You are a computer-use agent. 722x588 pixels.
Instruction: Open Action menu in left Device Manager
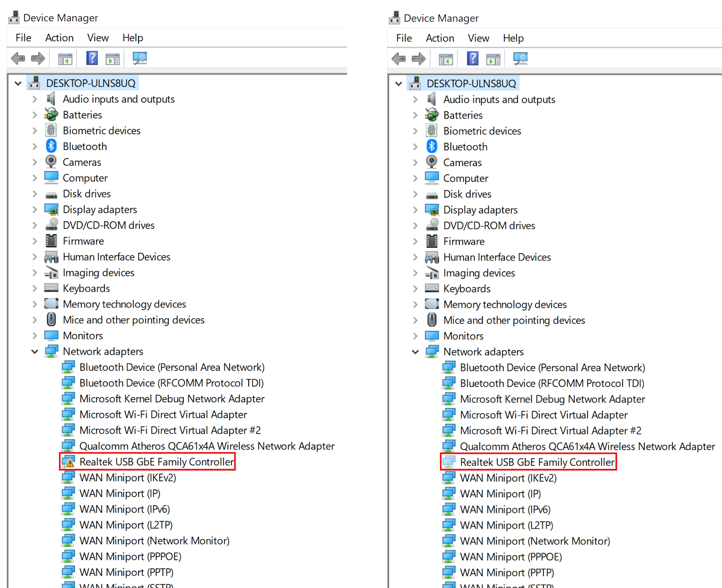pos(59,38)
